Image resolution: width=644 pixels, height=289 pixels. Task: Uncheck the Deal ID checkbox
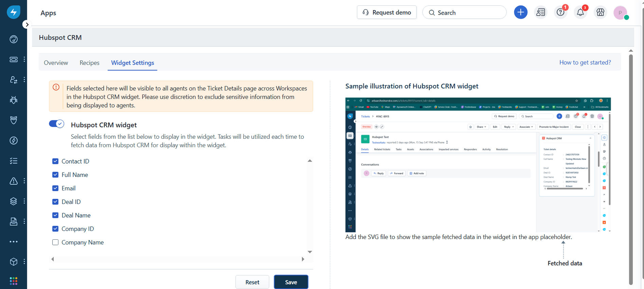55,202
